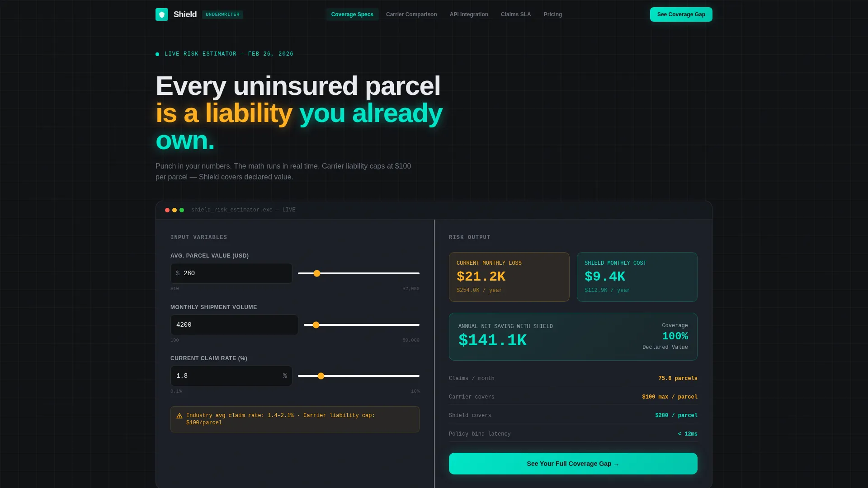Focus the Avg. Parcel Value input field
The height and width of the screenshot is (488, 868).
point(231,273)
